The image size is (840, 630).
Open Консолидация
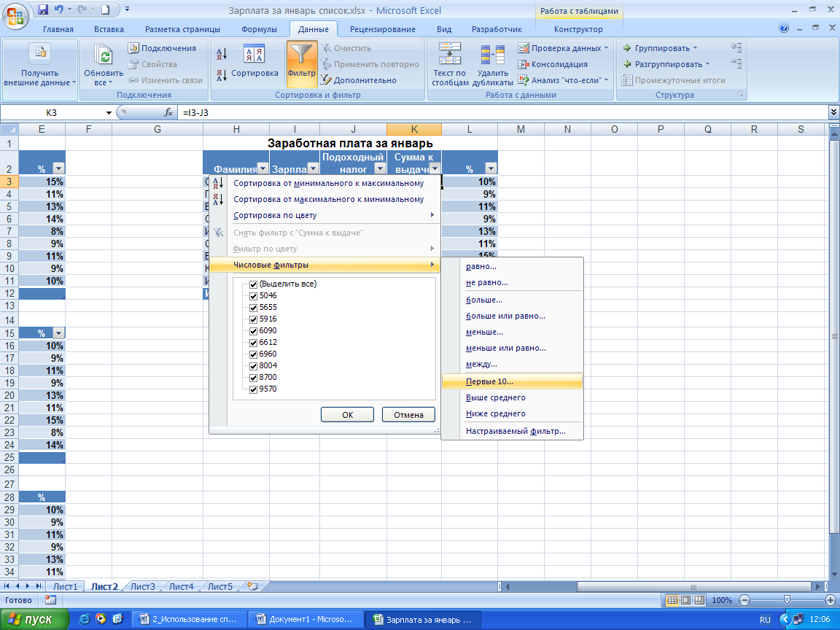pos(553,64)
